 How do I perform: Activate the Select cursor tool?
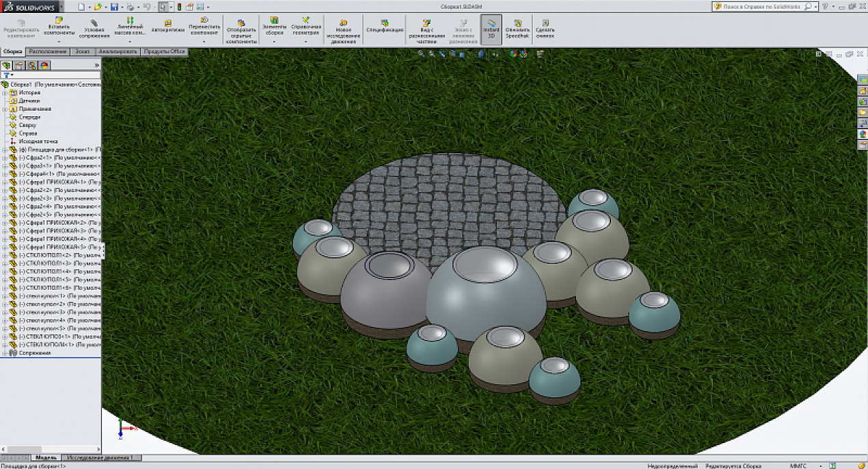(x=164, y=6)
